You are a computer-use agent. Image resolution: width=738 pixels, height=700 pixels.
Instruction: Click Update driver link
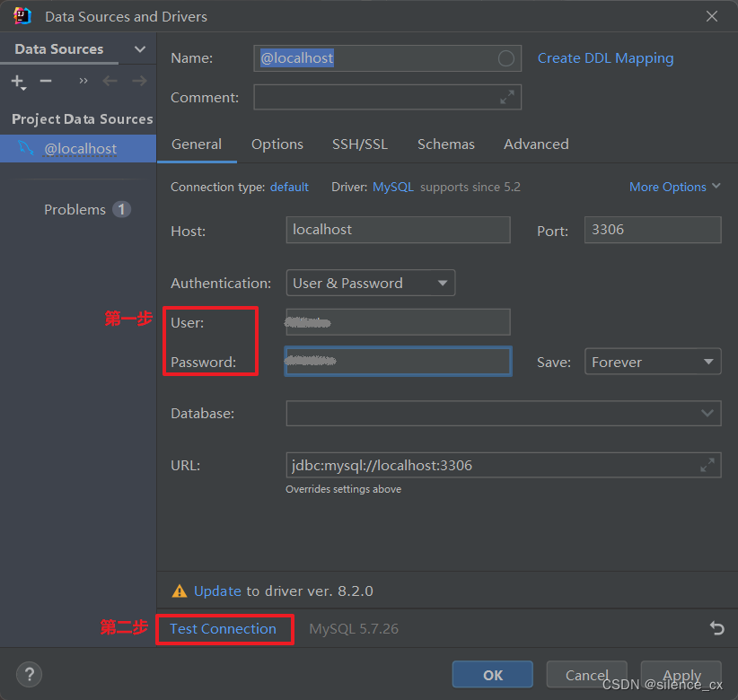point(217,591)
